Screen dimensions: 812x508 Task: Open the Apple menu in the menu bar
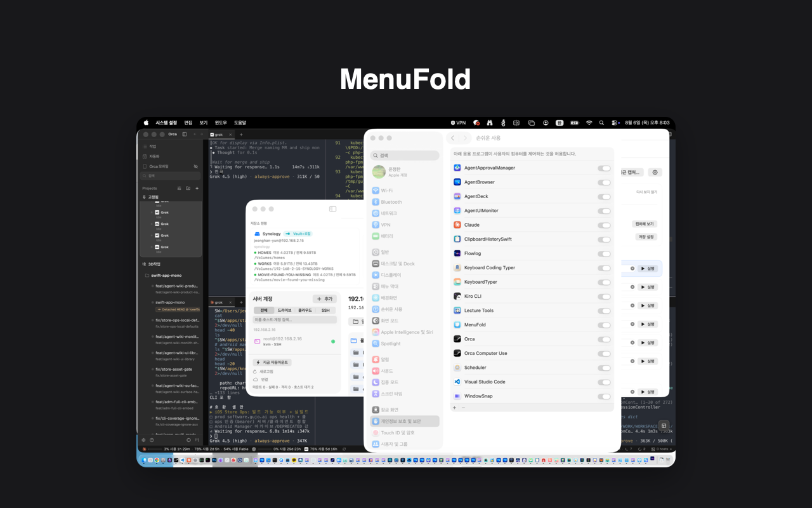coord(146,123)
